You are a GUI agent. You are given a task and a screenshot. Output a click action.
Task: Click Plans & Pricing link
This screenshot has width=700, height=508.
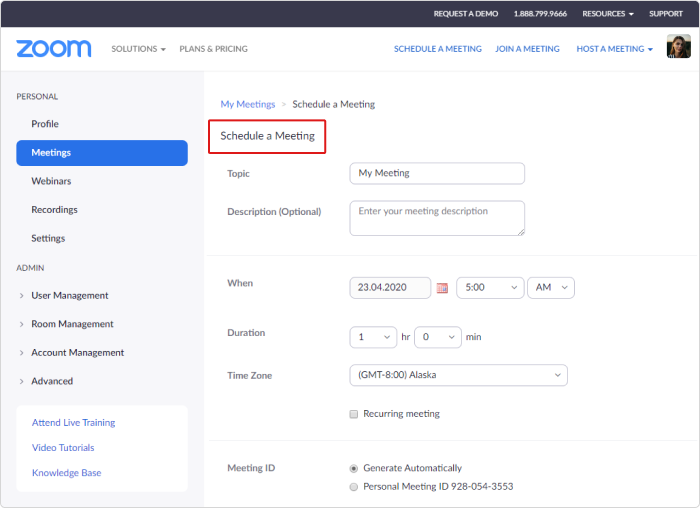(213, 49)
